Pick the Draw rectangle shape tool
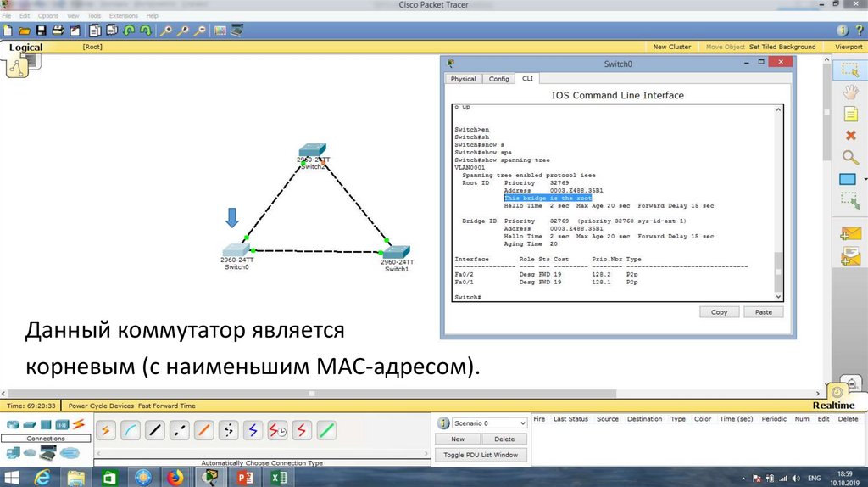Image resolution: width=868 pixels, height=487 pixels. [x=848, y=180]
